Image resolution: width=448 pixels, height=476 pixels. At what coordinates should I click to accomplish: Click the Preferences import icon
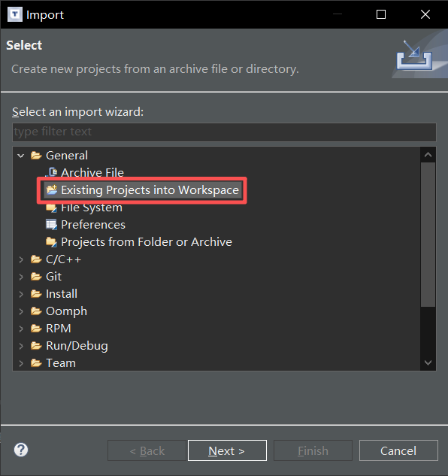click(51, 225)
